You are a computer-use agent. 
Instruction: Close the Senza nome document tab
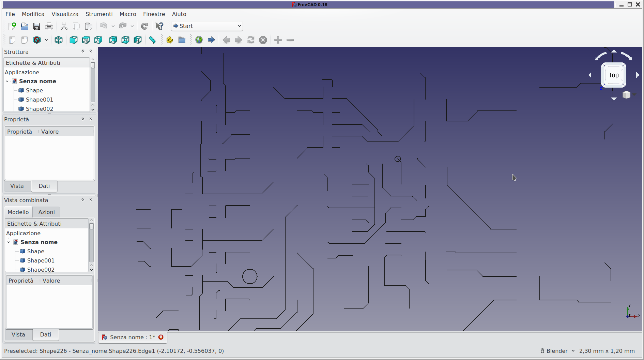pos(161,337)
